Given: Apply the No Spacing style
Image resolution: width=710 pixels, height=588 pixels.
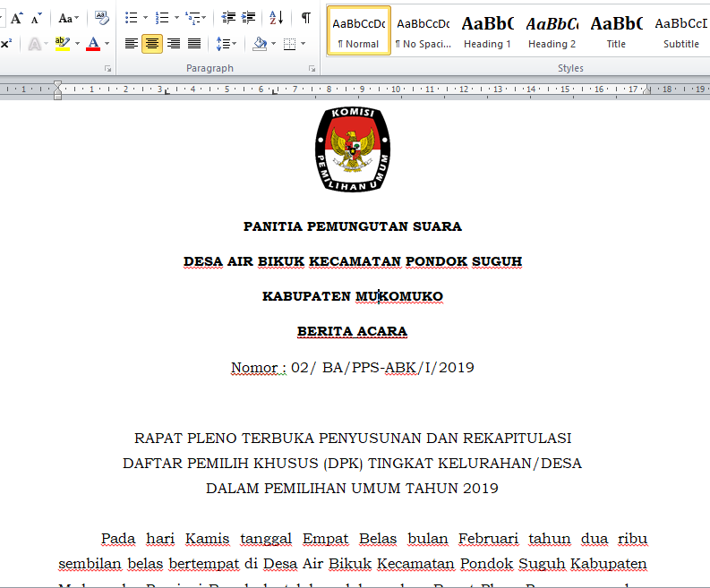Looking at the screenshot, I should point(423,30).
